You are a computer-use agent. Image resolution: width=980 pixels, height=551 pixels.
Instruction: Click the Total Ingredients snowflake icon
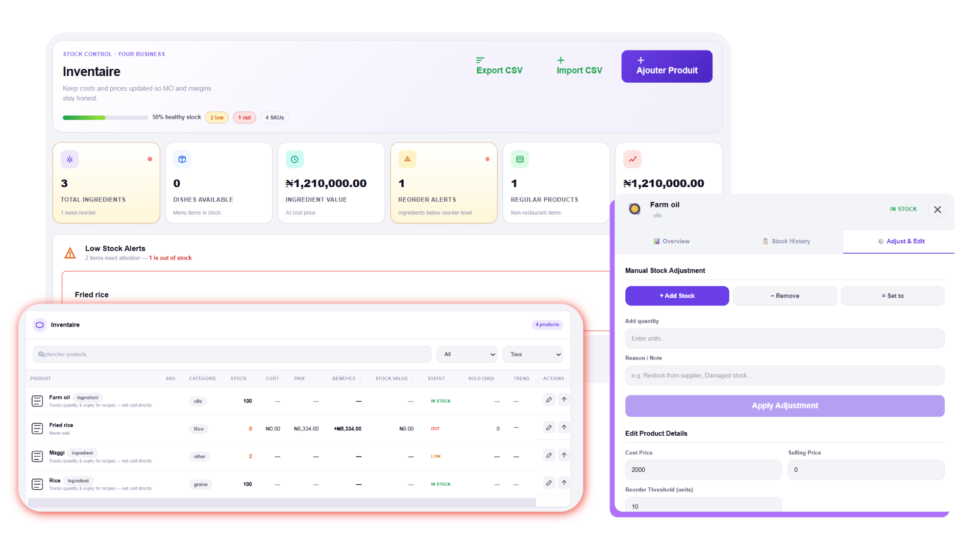coord(70,159)
